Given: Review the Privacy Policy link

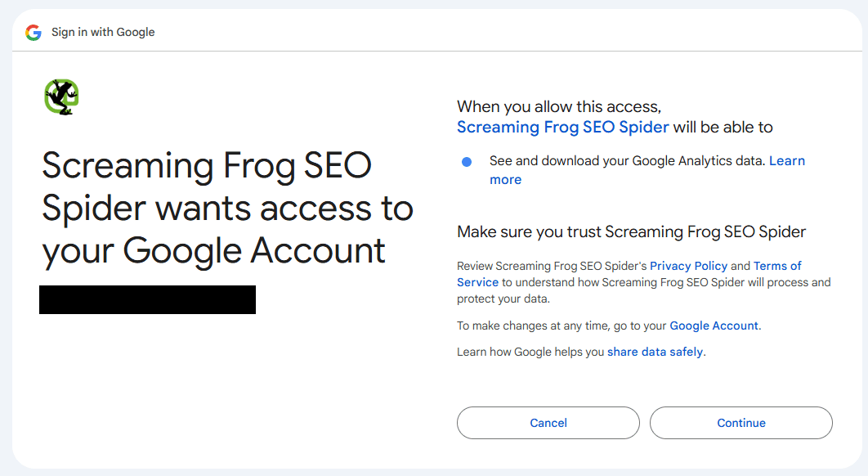Looking at the screenshot, I should [x=687, y=265].
